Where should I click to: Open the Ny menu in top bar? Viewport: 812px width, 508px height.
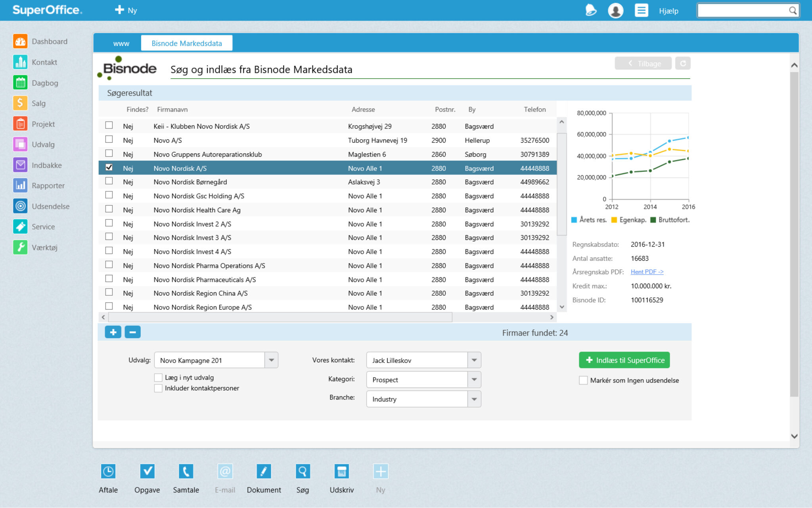click(x=126, y=10)
